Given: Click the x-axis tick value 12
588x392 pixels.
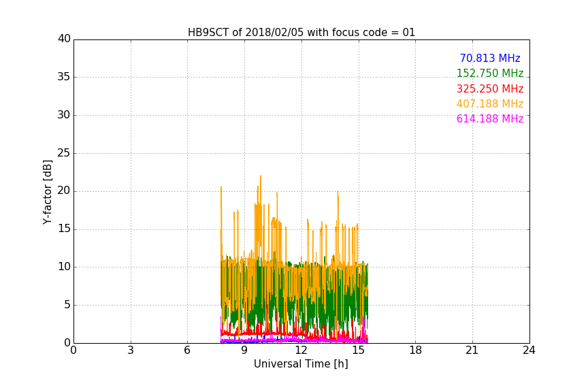Looking at the screenshot, I should tap(301, 350).
